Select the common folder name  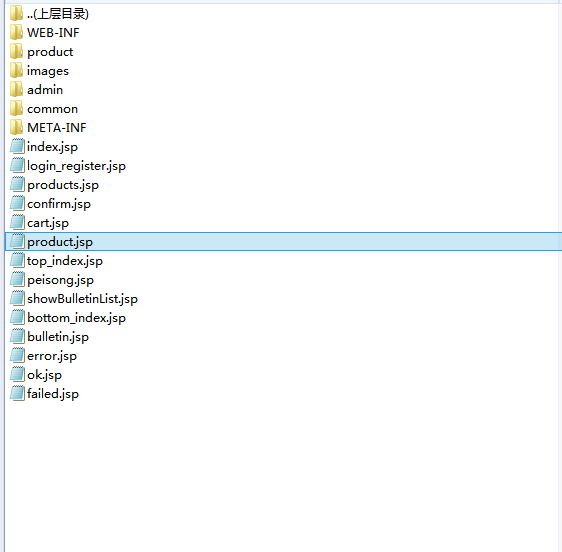click(x=52, y=109)
